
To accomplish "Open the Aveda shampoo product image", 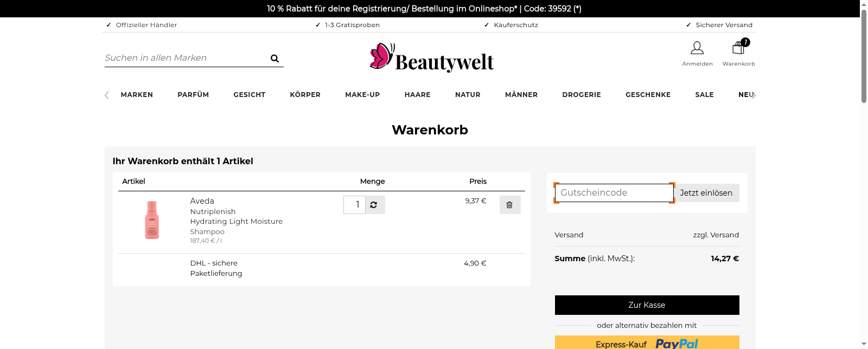I will (x=152, y=219).
